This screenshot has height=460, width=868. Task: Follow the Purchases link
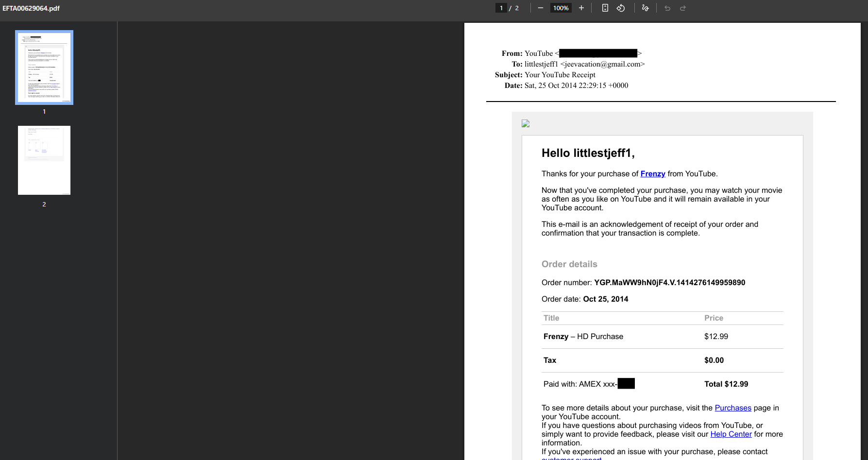pyautogui.click(x=733, y=408)
